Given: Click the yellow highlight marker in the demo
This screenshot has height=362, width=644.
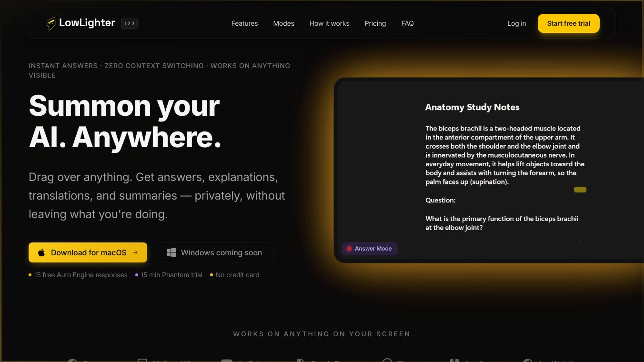Looking at the screenshot, I should pos(580,190).
